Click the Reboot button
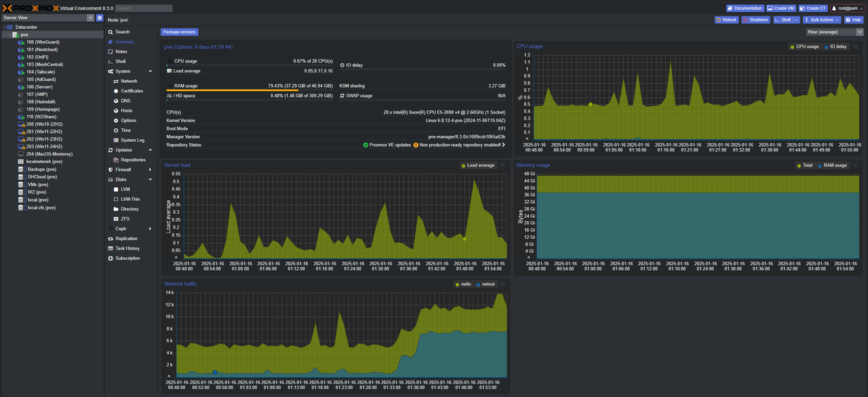 point(726,20)
